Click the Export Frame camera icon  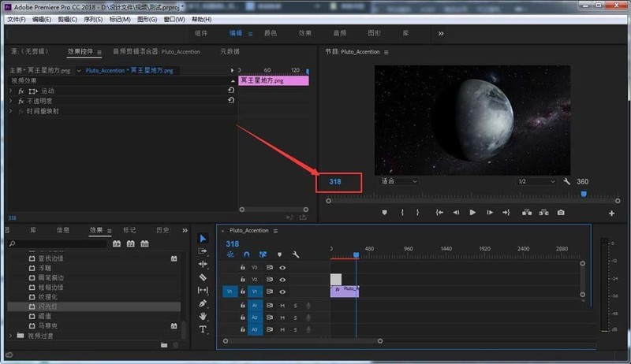click(x=561, y=213)
